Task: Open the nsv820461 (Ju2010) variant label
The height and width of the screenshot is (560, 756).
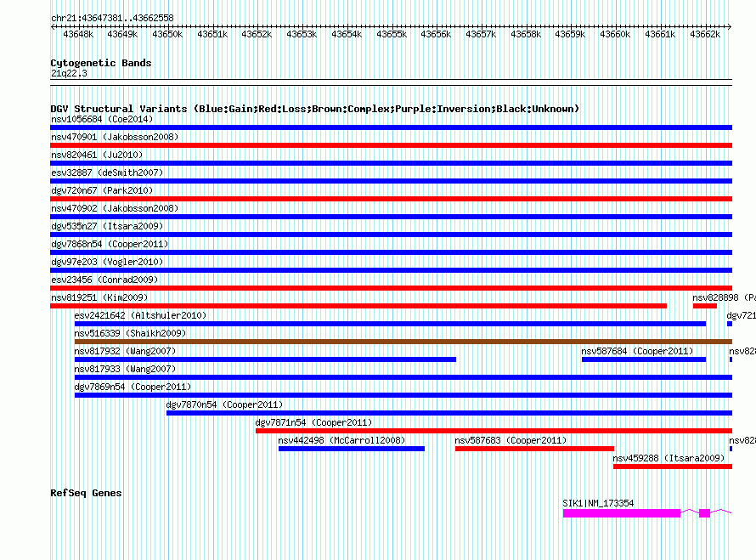Action: coord(97,155)
